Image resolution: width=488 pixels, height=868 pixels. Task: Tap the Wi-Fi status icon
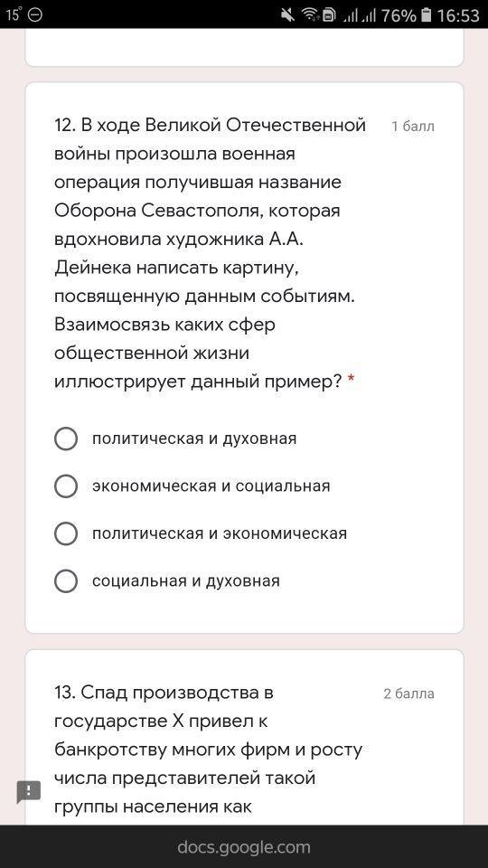310,15
